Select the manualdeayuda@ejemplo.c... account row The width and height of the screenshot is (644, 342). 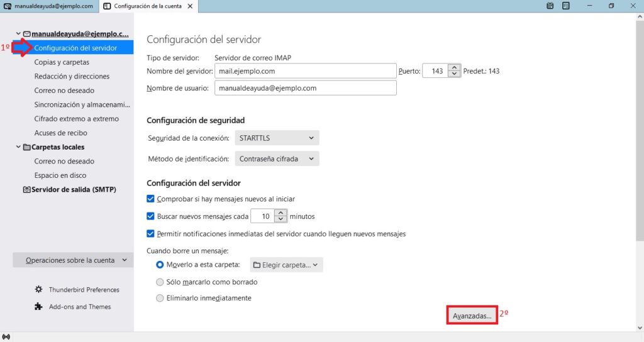click(80, 34)
